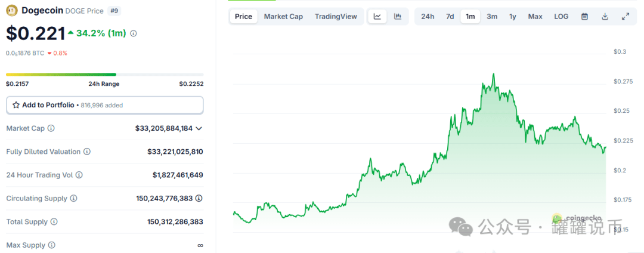The image size is (644, 253).
Task: Click the $0.2252 range high value
Action: [x=191, y=84]
